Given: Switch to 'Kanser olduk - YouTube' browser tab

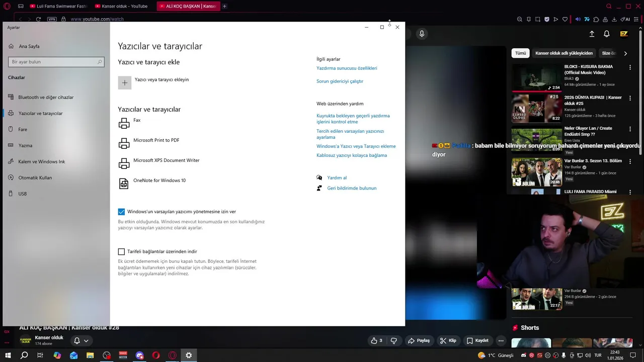Looking at the screenshot, I should click(122, 6).
